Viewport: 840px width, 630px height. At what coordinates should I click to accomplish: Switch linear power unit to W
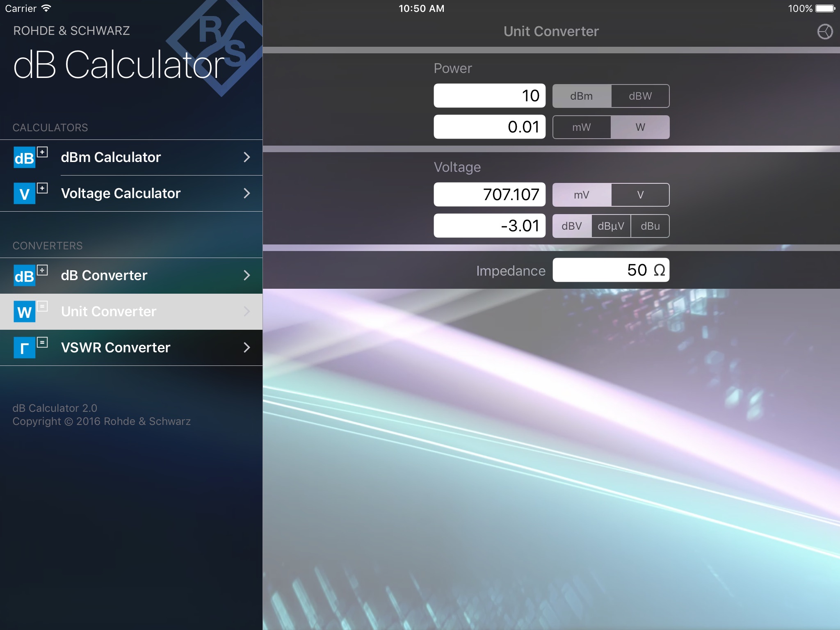point(640,127)
